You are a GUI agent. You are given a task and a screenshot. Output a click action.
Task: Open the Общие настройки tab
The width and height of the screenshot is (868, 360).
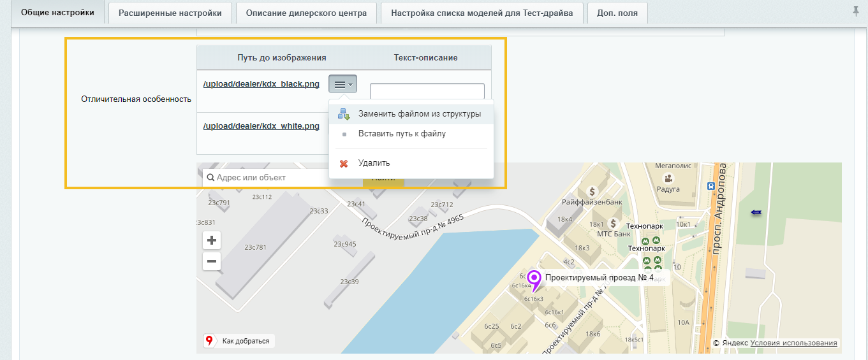tap(57, 13)
